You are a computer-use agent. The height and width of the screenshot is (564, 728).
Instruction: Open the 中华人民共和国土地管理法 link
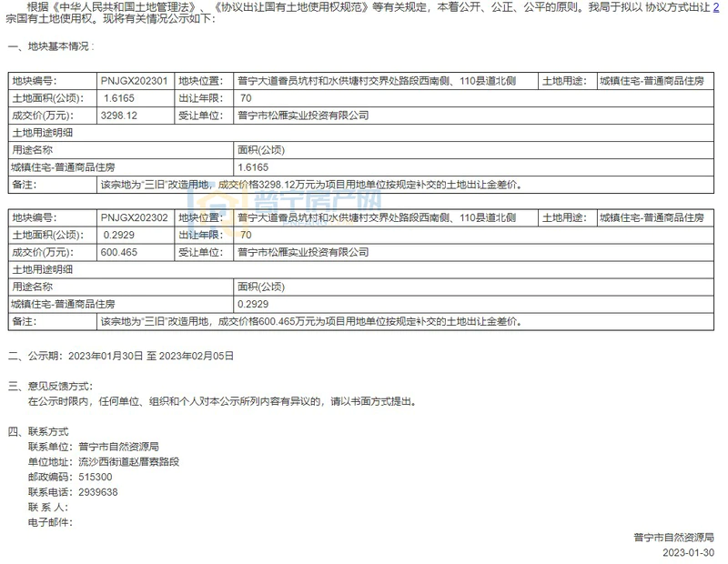[128, 5]
